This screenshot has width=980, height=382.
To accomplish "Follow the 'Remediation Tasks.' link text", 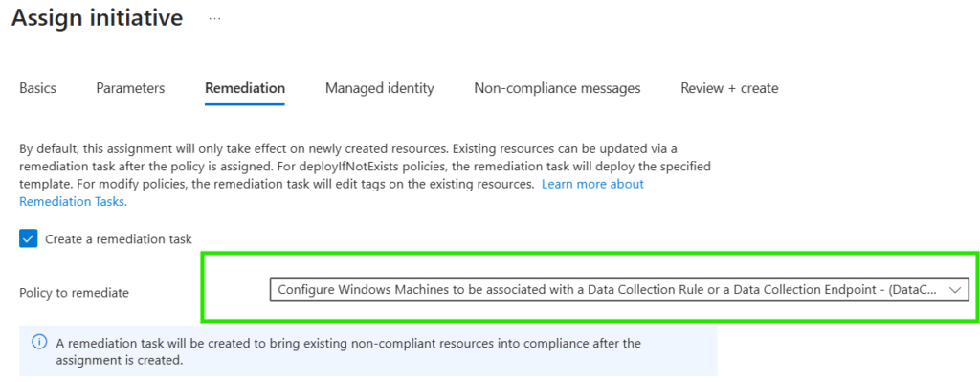I will [x=73, y=201].
